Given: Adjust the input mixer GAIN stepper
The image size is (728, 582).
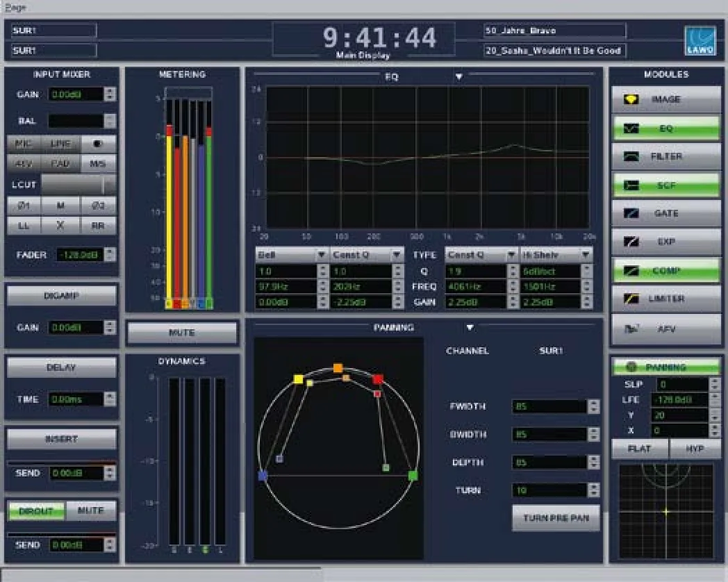Looking at the screenshot, I should pyautogui.click(x=110, y=94).
